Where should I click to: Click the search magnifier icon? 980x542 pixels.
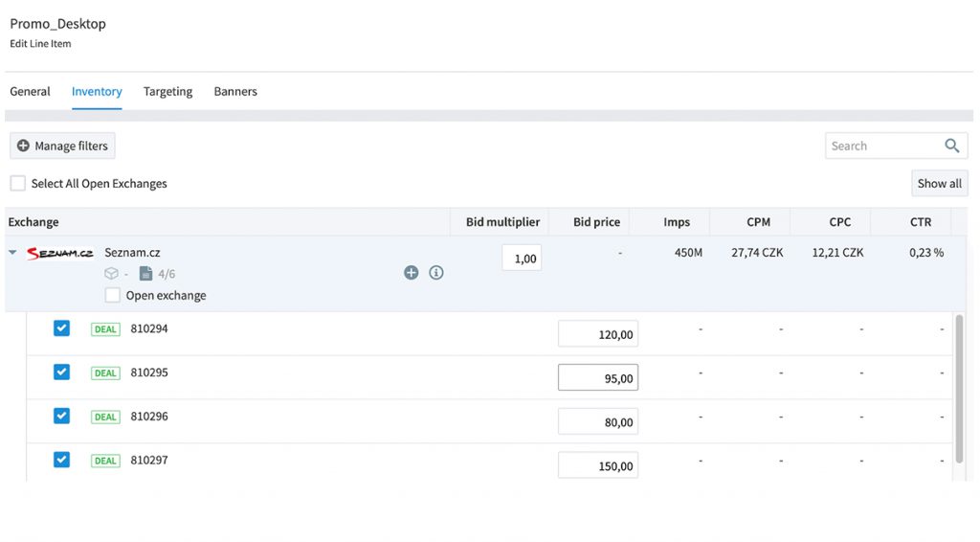(951, 146)
